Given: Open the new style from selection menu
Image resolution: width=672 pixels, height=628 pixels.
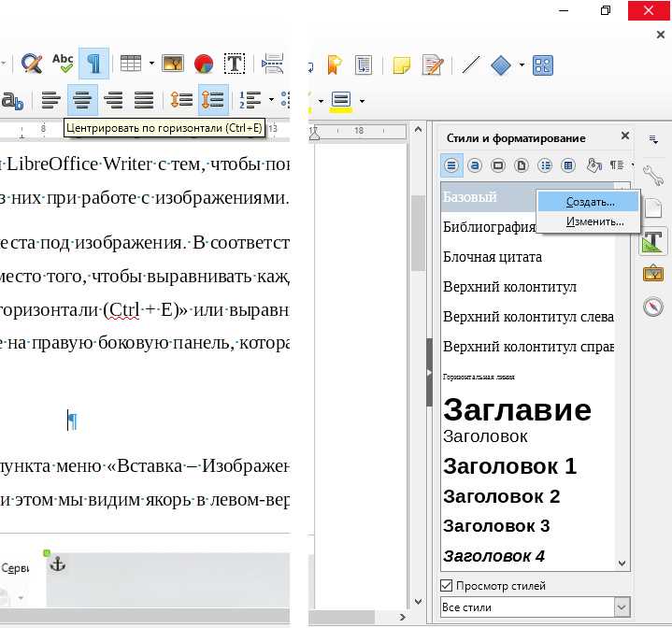Looking at the screenshot, I should point(617,165).
